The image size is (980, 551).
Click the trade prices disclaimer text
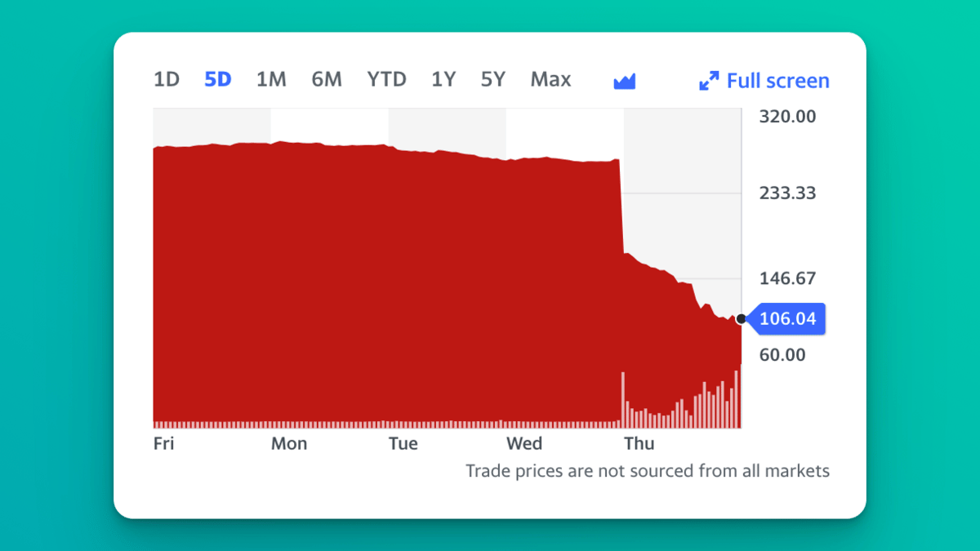(x=648, y=471)
